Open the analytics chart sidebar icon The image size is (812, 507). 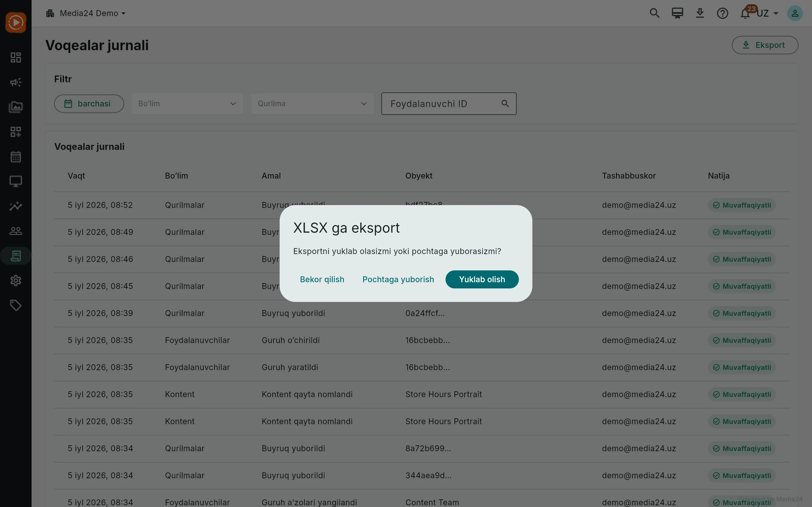point(16,206)
